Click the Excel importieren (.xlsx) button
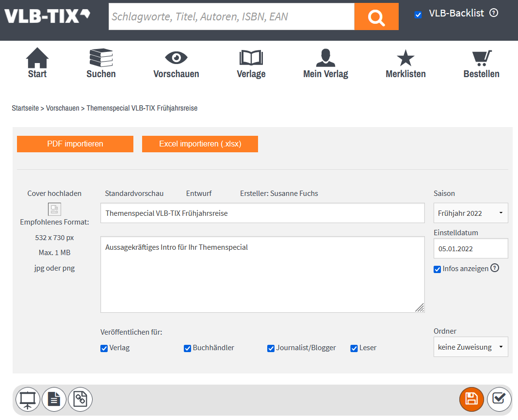 (x=200, y=144)
